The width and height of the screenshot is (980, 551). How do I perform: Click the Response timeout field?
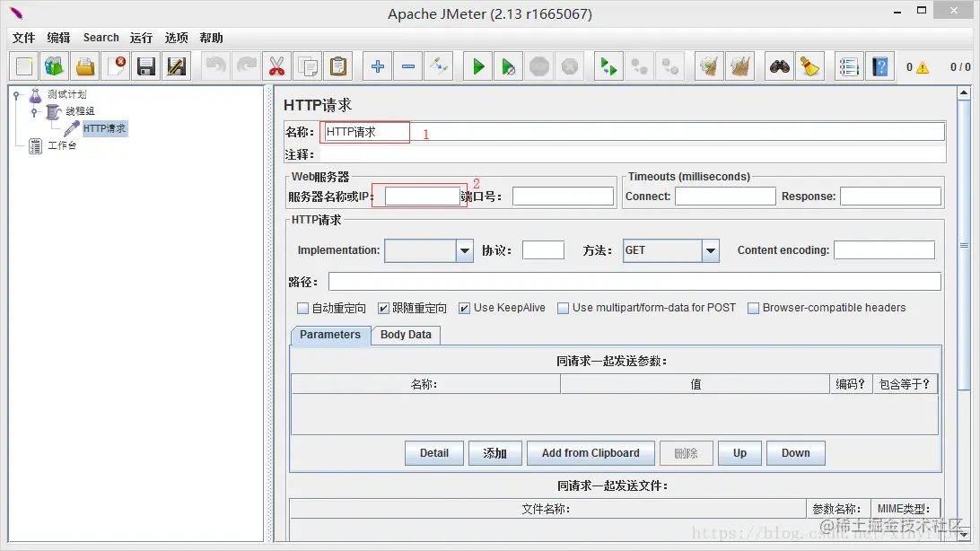(890, 197)
